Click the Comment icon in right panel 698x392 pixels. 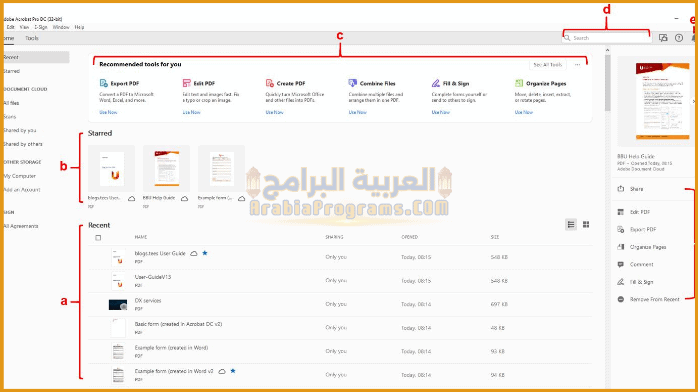point(621,264)
